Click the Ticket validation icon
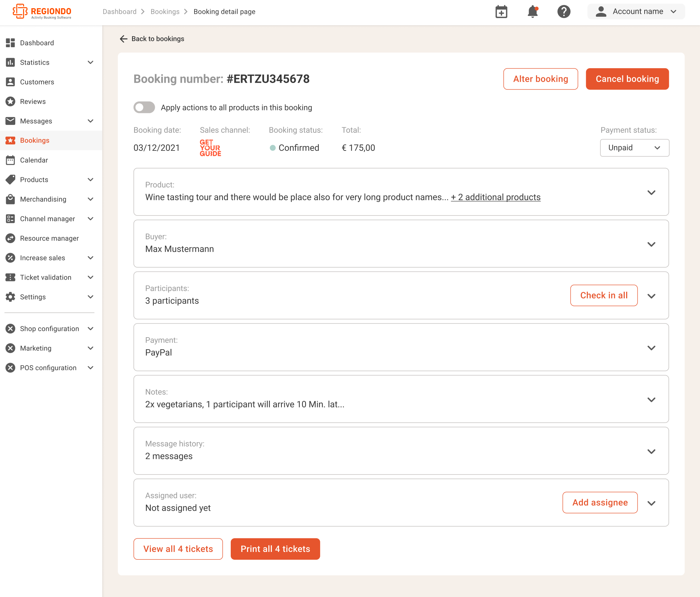 click(10, 277)
